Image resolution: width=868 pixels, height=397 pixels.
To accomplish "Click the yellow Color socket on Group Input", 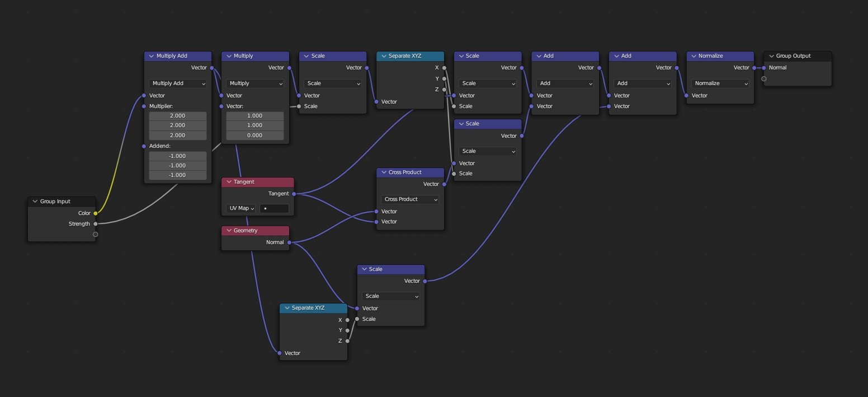I will click(96, 213).
